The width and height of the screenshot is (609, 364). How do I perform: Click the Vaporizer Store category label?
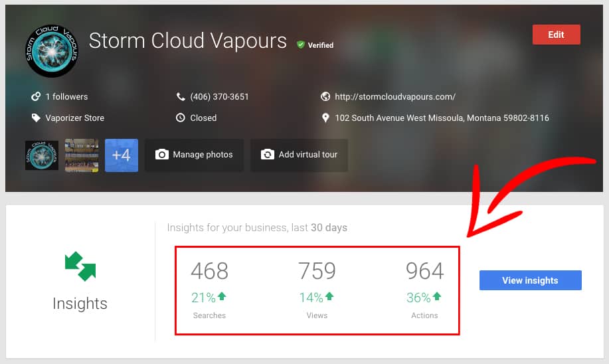[x=74, y=118]
